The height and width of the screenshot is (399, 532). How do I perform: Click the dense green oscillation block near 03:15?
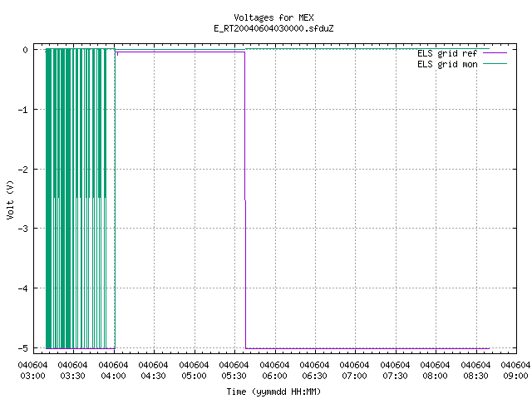coord(50,199)
